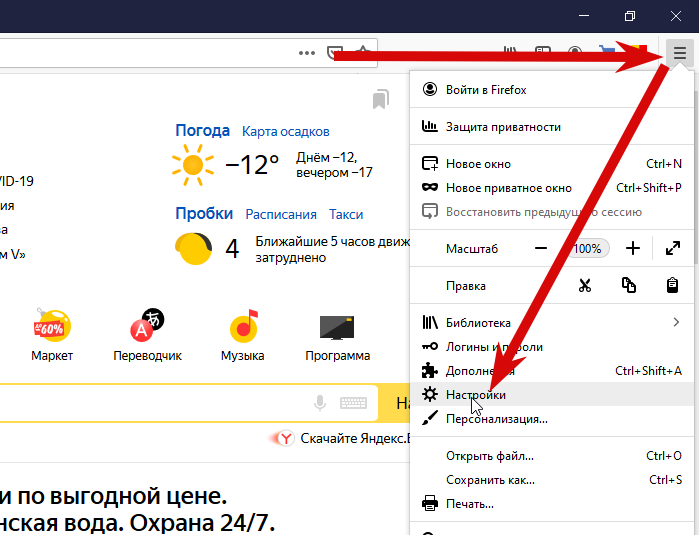The height and width of the screenshot is (535, 699).
Task: Click traffic text Ближайшие 5 часов
Action: pos(332,250)
